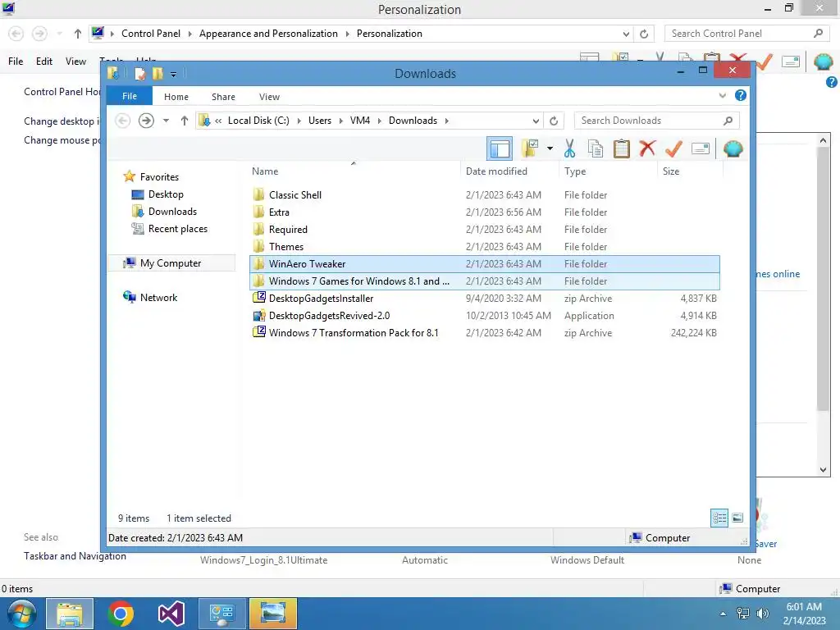Click the Back arrow in Downloads window
The height and width of the screenshot is (630, 840).
click(x=123, y=121)
